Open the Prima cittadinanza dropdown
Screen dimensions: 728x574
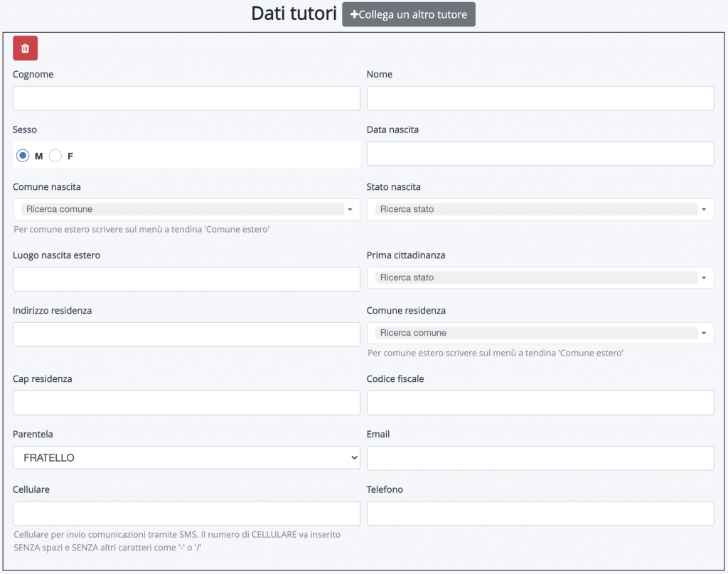(x=540, y=277)
